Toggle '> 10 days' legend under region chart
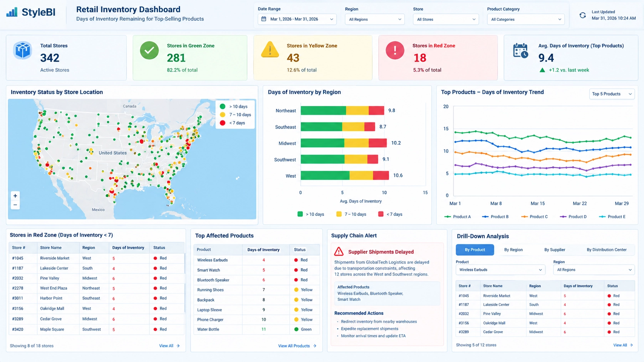Screen dimensions: 644x362 (311, 214)
